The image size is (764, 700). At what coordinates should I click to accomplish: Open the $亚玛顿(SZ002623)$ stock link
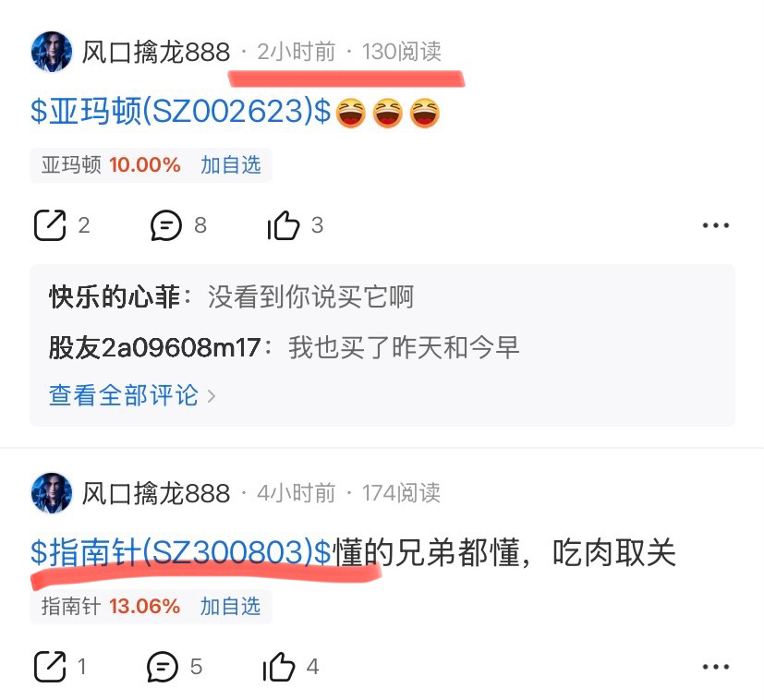click(181, 111)
